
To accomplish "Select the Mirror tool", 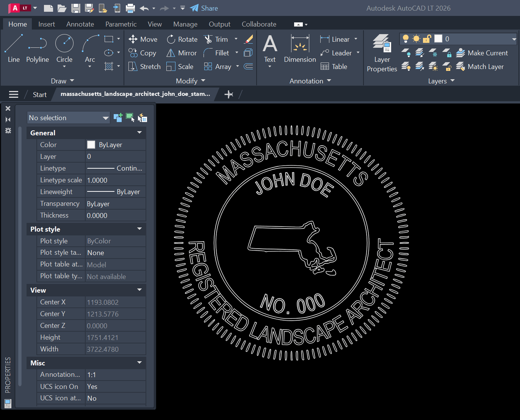I will 182,53.
